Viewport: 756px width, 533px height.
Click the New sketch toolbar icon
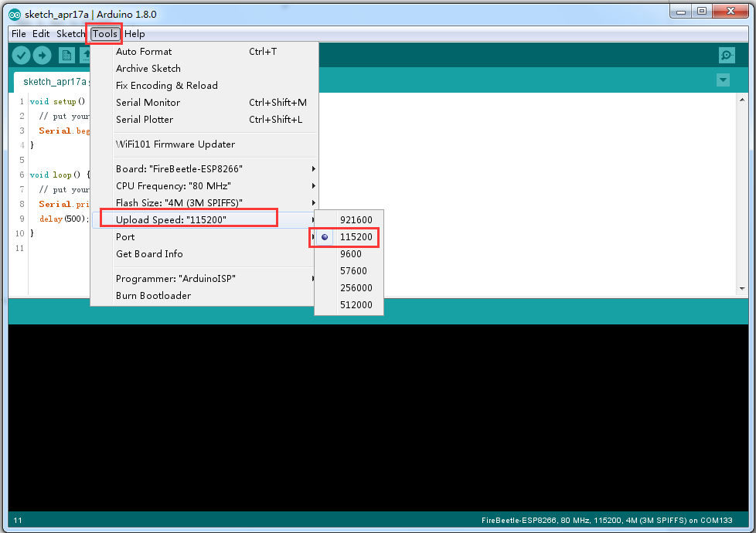pos(66,55)
